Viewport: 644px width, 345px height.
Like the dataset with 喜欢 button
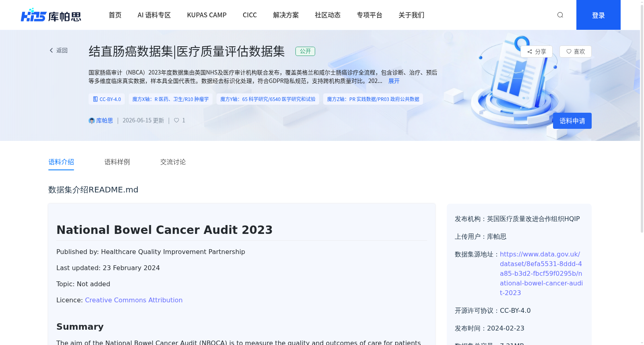(576, 52)
